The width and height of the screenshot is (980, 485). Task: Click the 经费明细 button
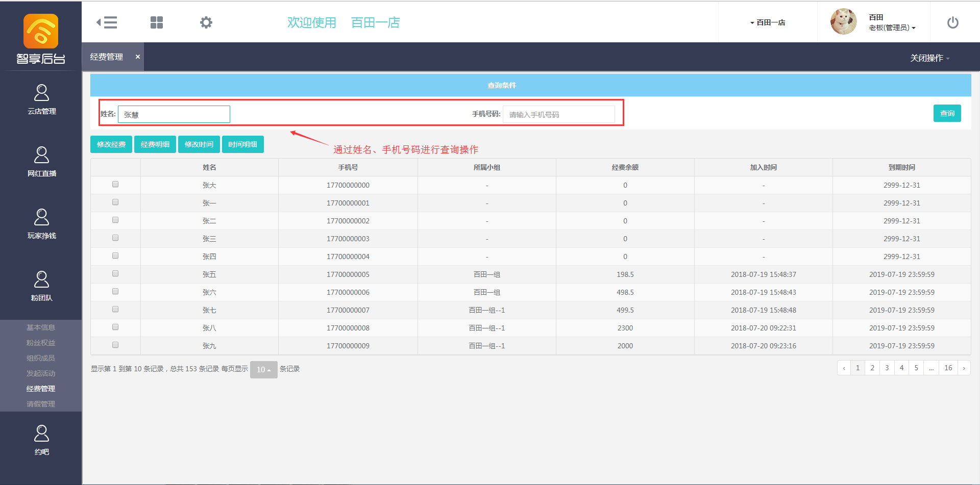[x=155, y=144]
